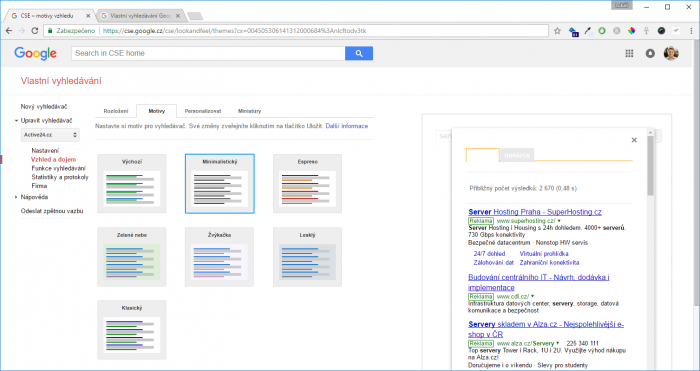Switch to the Miniatury tab

tap(250, 111)
